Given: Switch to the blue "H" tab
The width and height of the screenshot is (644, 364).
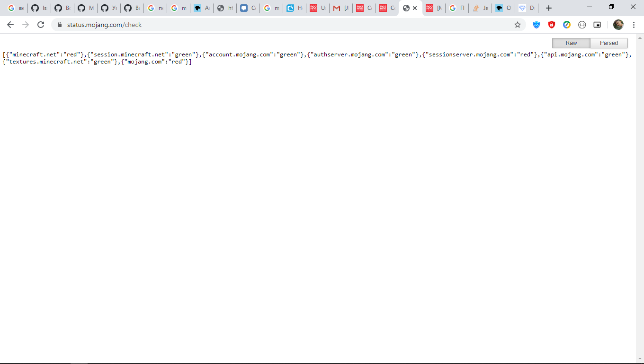Looking at the screenshot, I should [x=295, y=8].
